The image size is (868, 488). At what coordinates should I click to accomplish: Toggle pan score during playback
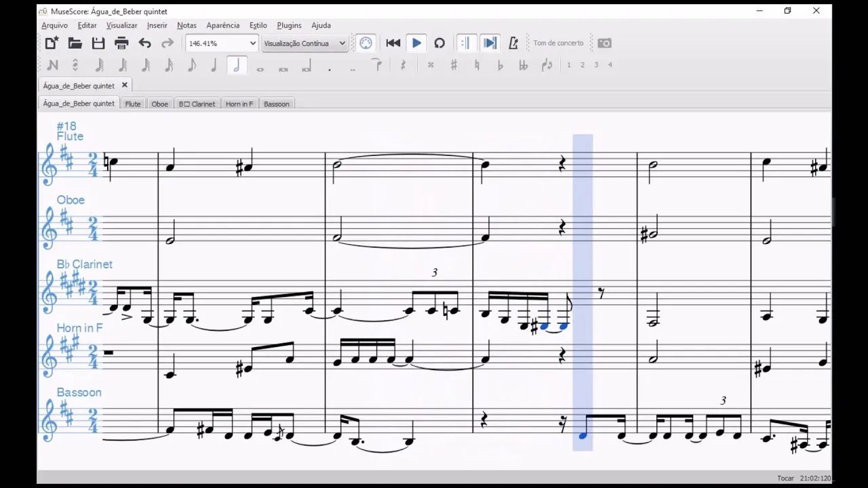[489, 43]
